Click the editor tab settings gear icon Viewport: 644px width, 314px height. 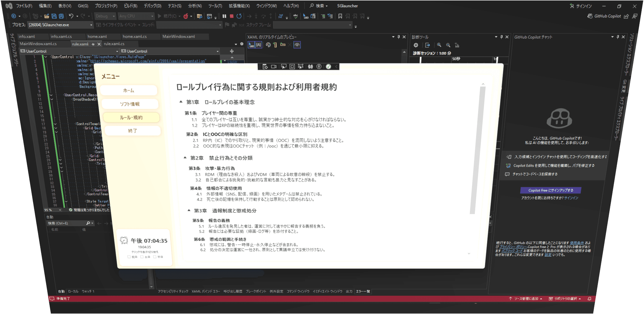pyautogui.click(x=242, y=44)
